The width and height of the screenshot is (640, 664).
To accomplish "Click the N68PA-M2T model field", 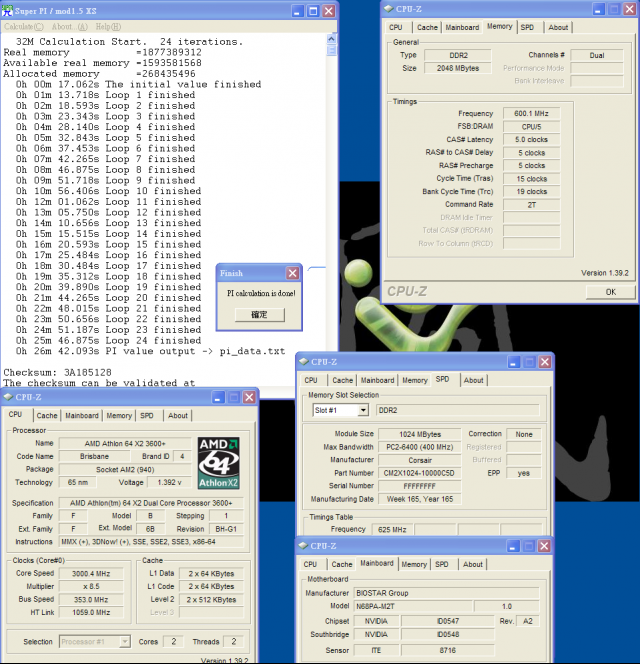I will click(x=413, y=606).
